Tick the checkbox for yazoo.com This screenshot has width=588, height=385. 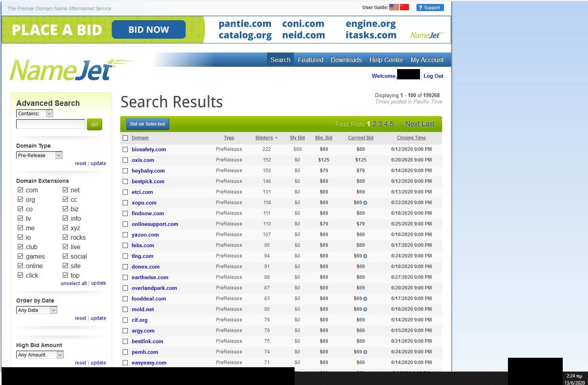[x=125, y=235]
